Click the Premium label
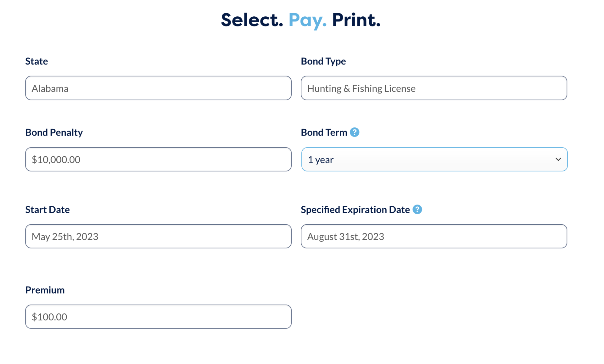Viewport: 604px width, 364px height. click(x=45, y=290)
